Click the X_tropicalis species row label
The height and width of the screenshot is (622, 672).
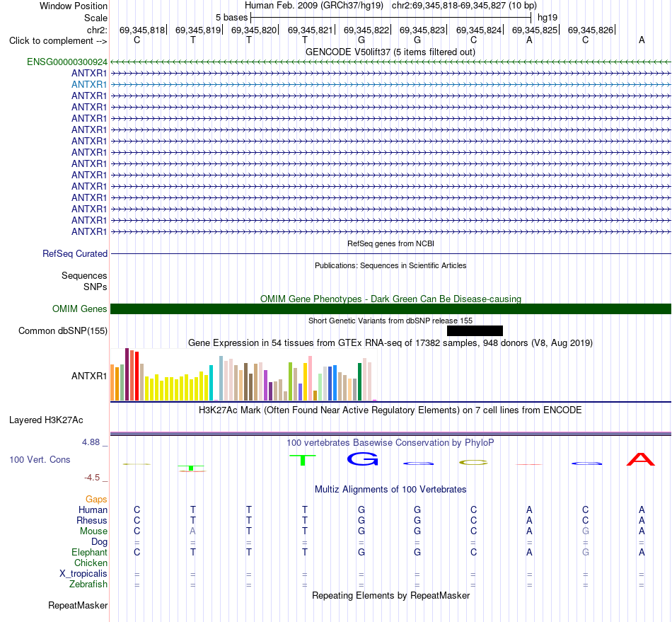[x=83, y=574]
